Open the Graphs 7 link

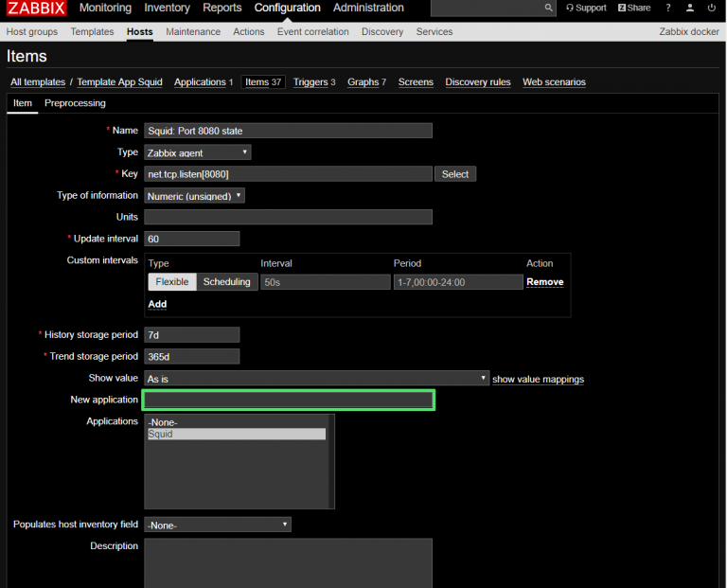pos(366,82)
